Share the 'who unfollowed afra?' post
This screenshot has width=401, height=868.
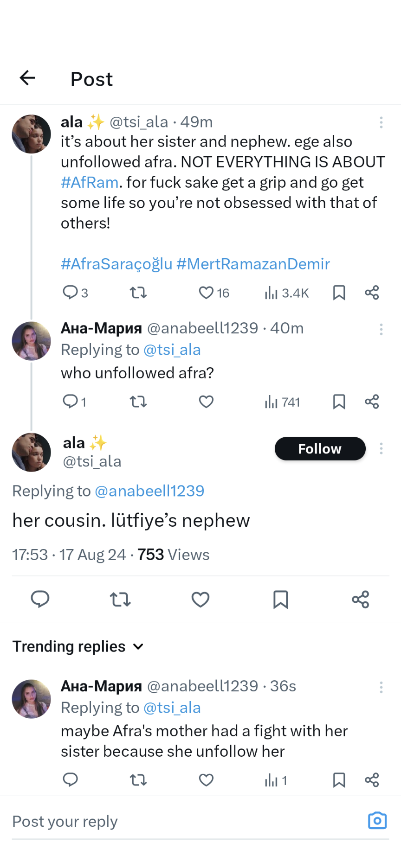[372, 402]
